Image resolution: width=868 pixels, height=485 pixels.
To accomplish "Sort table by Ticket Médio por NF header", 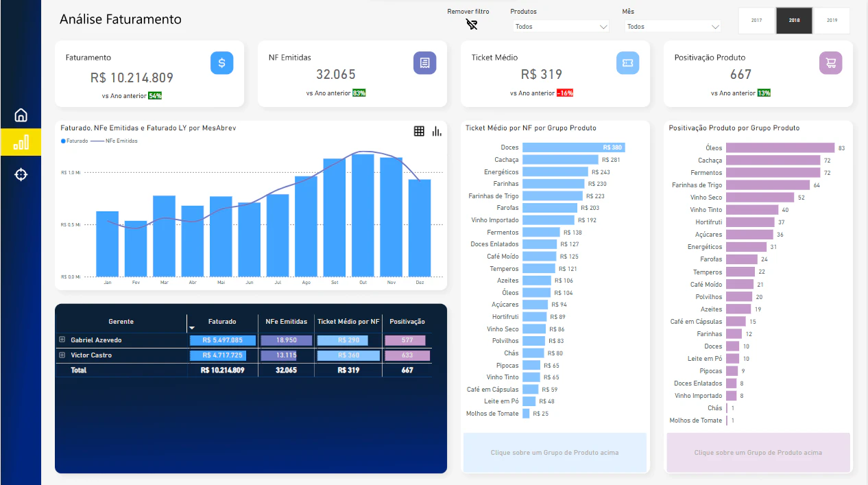I will (x=348, y=321).
